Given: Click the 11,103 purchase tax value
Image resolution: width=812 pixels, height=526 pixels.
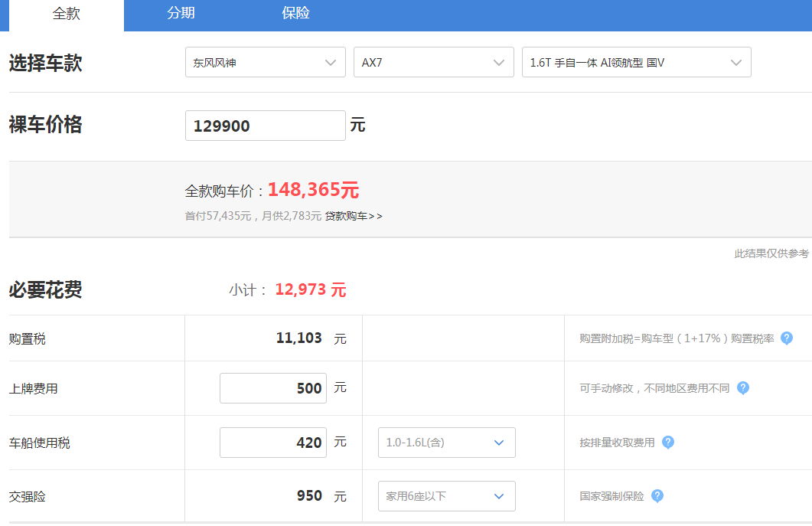Looking at the screenshot, I should [x=298, y=338].
